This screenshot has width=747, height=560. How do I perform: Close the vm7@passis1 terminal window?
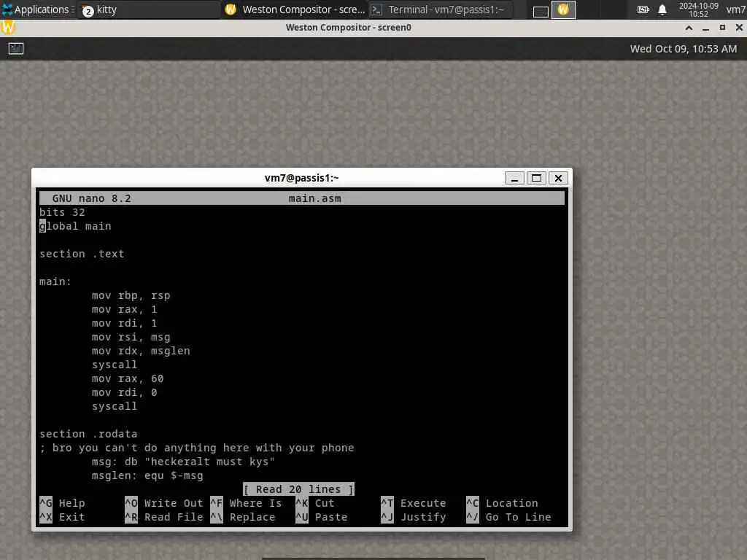558,178
